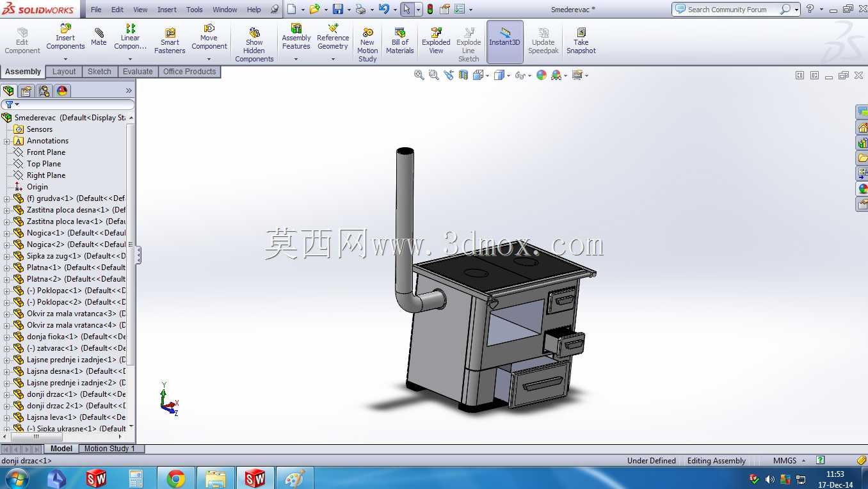Image resolution: width=868 pixels, height=489 pixels.
Task: Click the New document icon
Action: (x=291, y=9)
